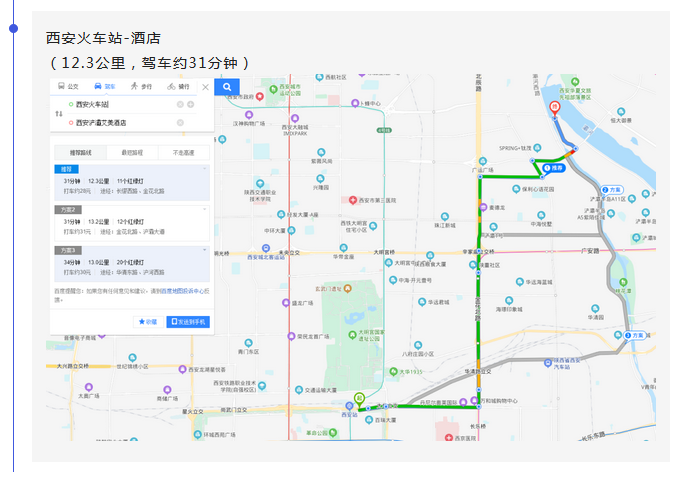The image size is (680, 478).
Task: Select the 推荐 route of 12.3公里
Action: click(132, 183)
